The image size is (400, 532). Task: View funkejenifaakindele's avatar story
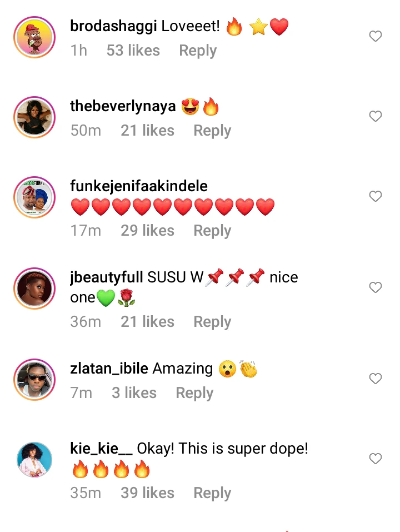click(34, 197)
